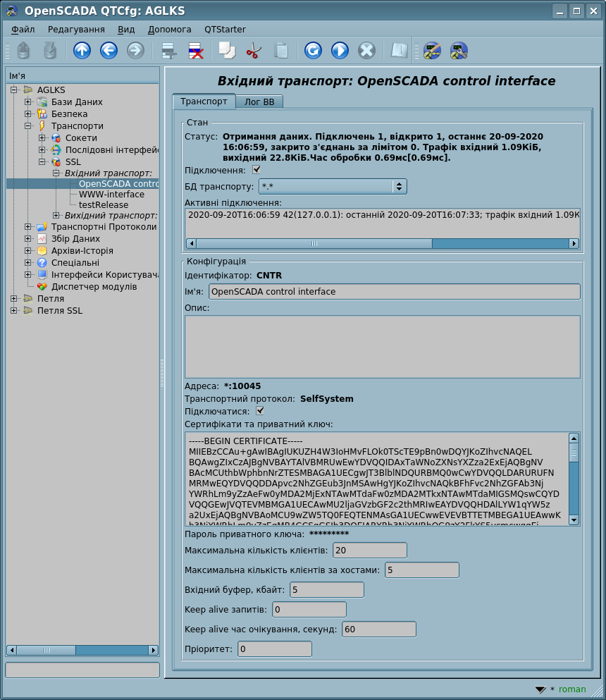The width and height of the screenshot is (606, 700).
Task: Click the Спеціальні question mark icon
Action: (42, 263)
